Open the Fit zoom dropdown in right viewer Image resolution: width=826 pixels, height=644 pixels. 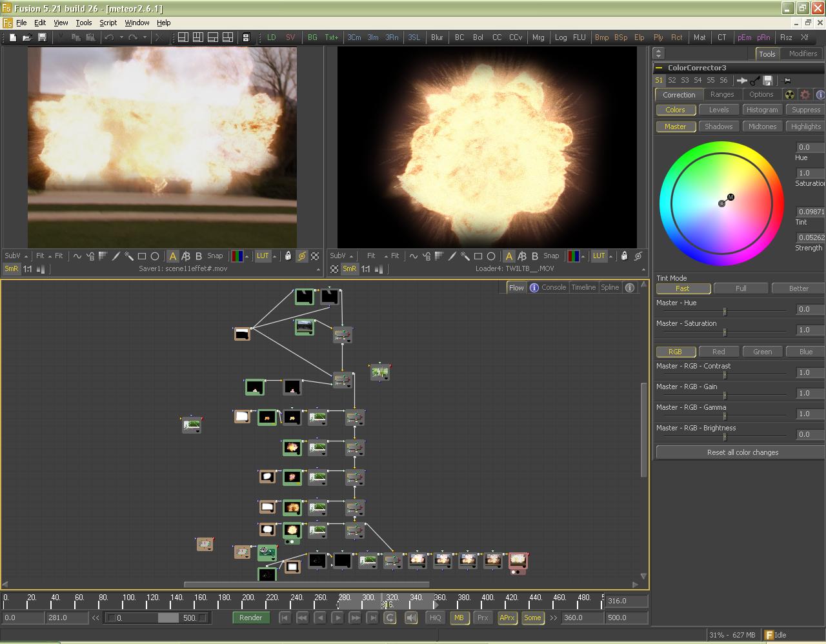(x=371, y=256)
